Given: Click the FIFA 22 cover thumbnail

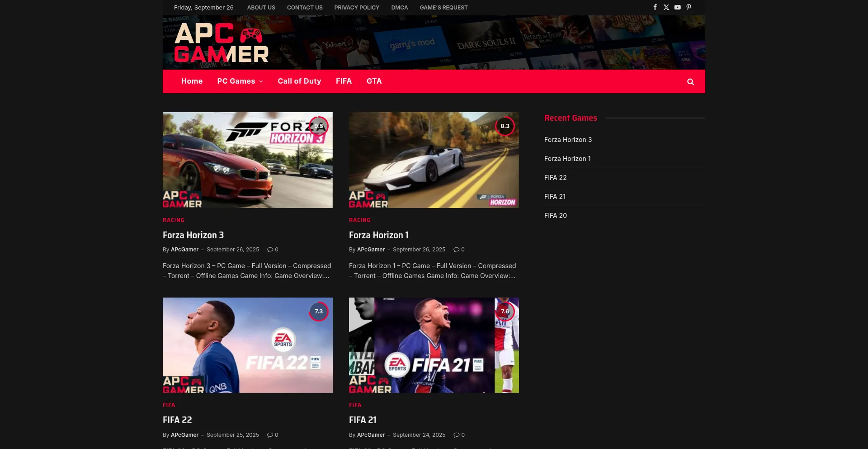Looking at the screenshot, I should (x=248, y=345).
